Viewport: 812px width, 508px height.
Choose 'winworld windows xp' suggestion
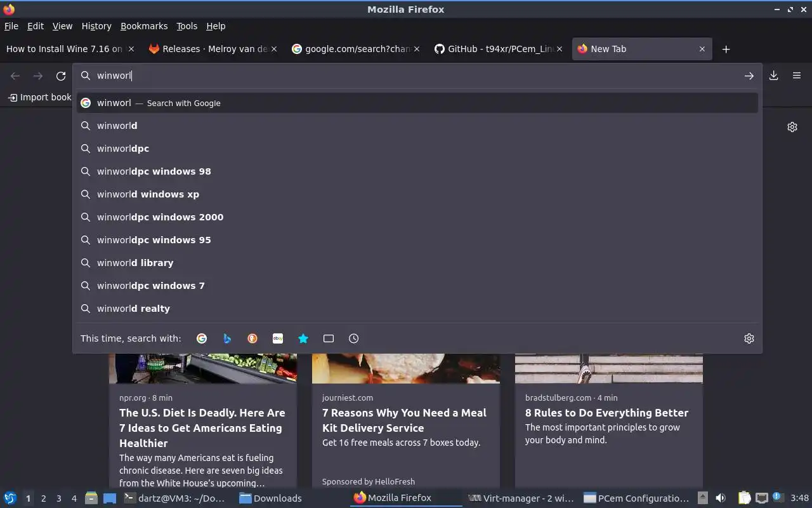417,194
